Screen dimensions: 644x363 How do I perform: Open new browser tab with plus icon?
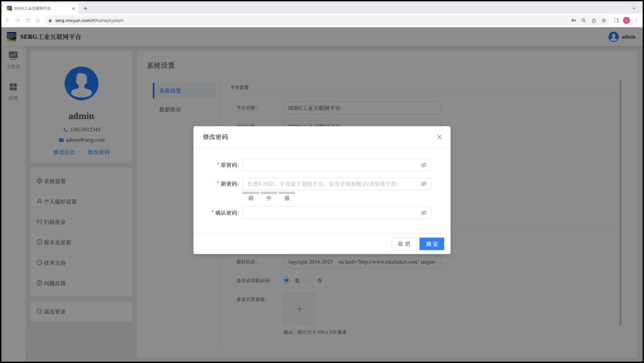pyautogui.click(x=85, y=8)
